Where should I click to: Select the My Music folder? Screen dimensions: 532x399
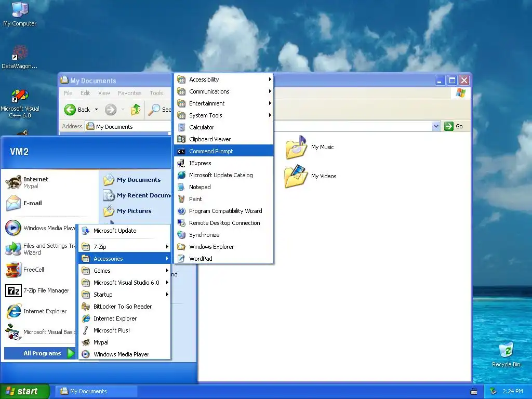click(310, 147)
